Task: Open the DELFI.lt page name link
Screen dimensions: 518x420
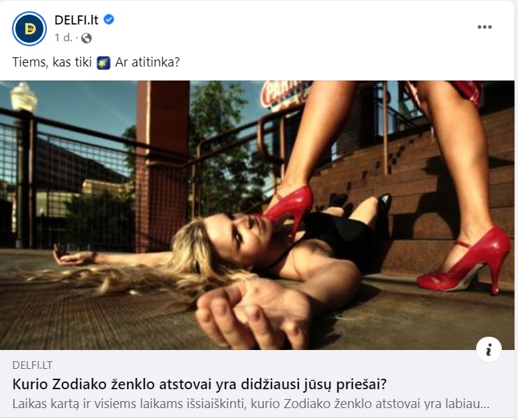Action: click(76, 20)
